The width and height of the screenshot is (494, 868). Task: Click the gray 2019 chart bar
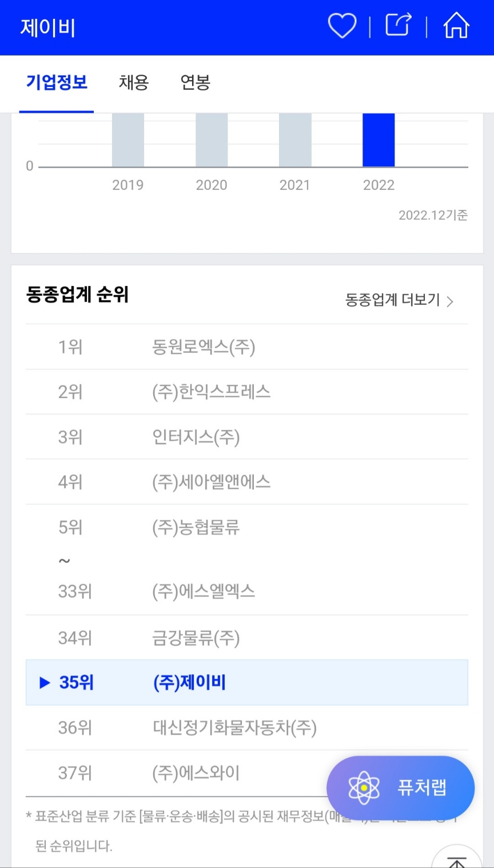[x=128, y=140]
